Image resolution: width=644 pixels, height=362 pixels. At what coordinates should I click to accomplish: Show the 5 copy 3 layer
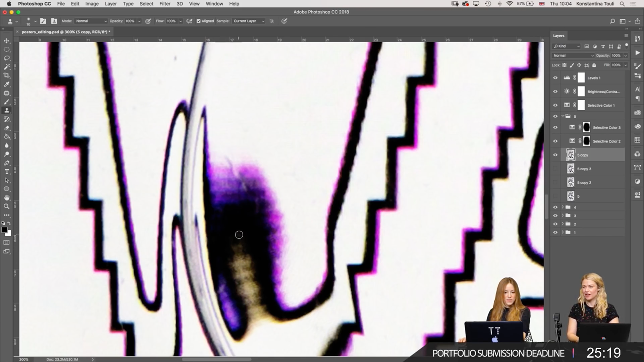pos(555,169)
